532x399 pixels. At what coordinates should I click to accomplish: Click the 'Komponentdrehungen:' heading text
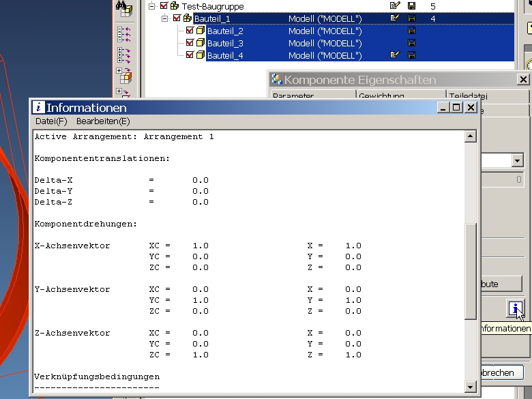click(86, 224)
